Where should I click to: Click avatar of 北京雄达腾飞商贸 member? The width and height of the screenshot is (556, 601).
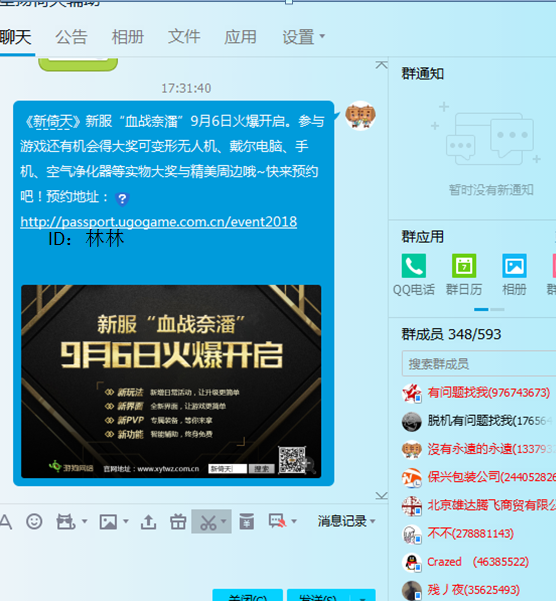coord(412,506)
